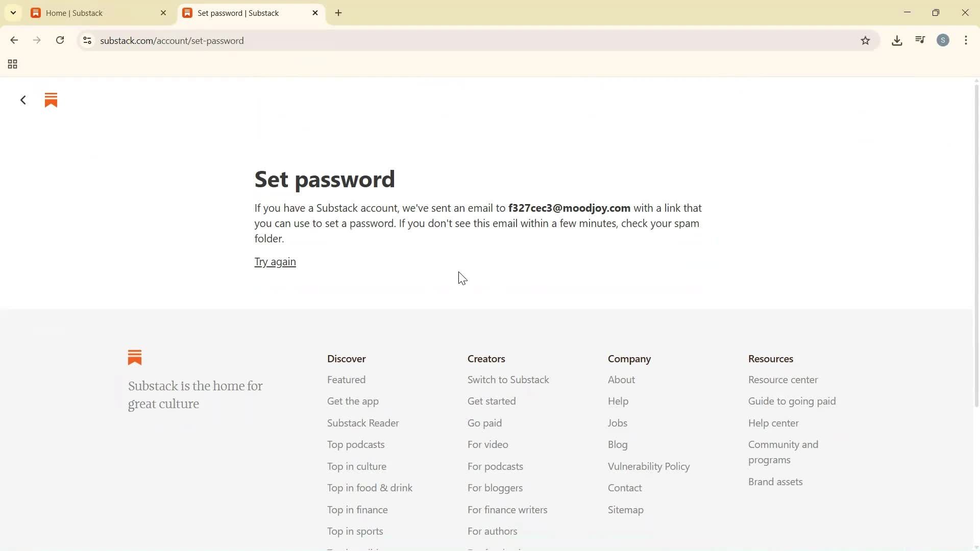
Task: Click the site settings icon in address bar
Action: click(87, 41)
